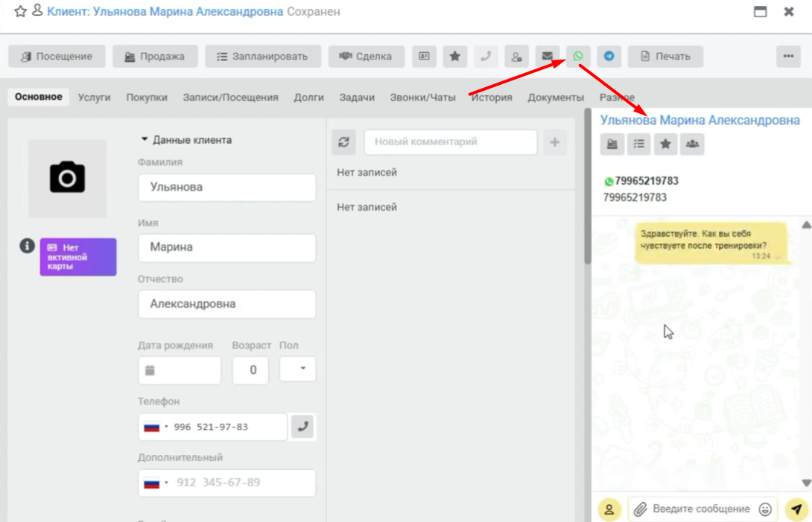Maximize the client window
812x522 pixels.
coord(760,11)
